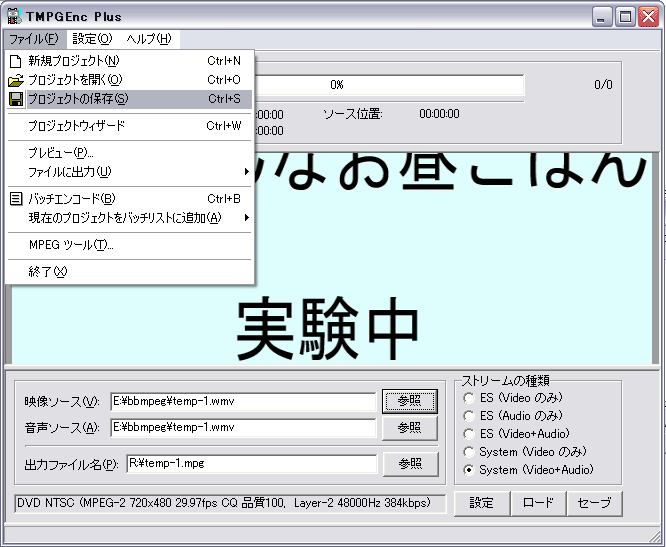Click 参照 button for 出力ファイル名

tap(411, 464)
